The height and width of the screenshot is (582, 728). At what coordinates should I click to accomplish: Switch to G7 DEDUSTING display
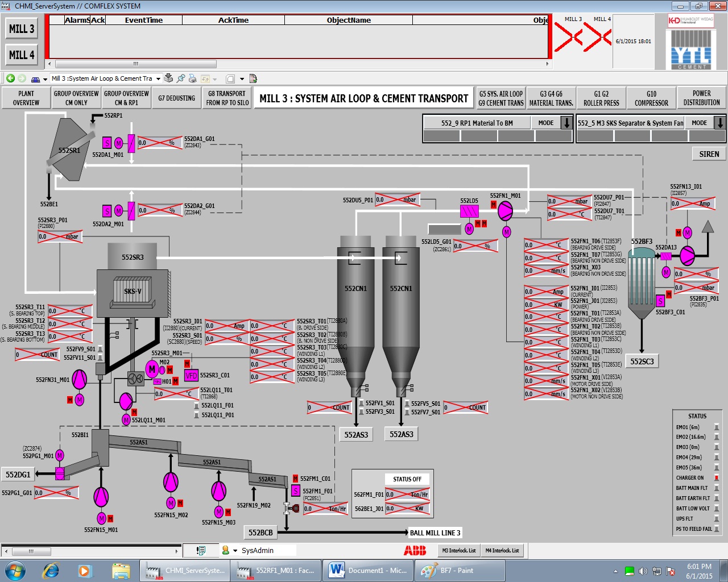point(176,98)
